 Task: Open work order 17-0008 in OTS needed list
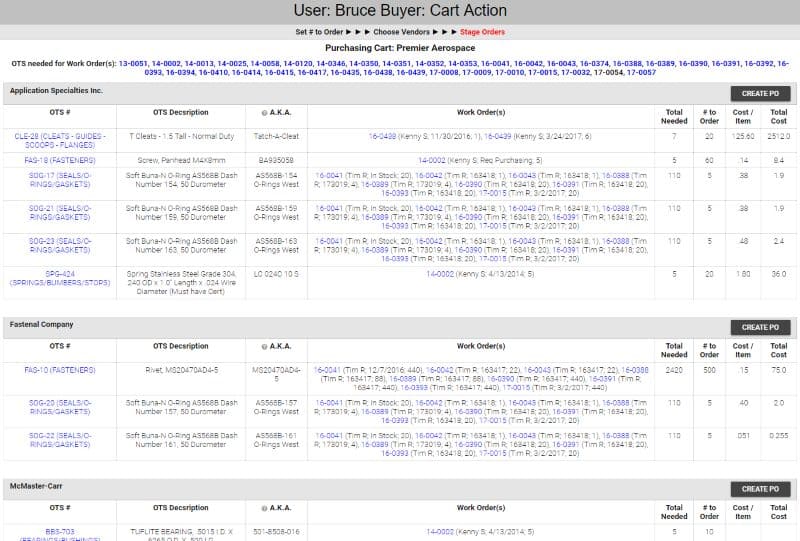pos(443,72)
